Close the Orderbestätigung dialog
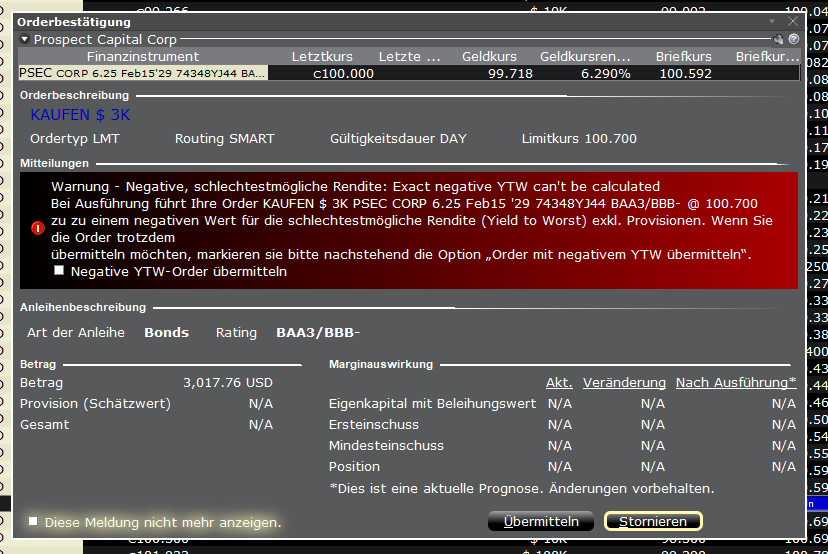The width and height of the screenshot is (828, 554). pyautogui.click(x=793, y=21)
